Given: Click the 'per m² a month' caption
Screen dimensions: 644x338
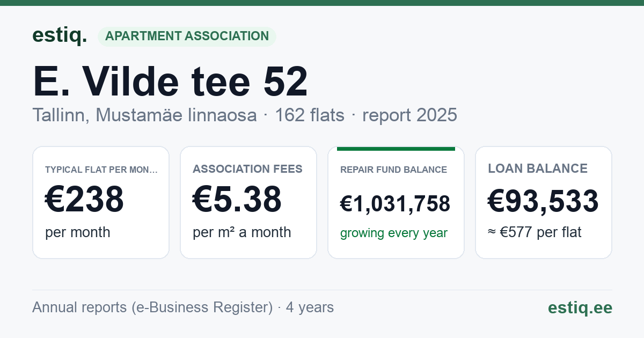Looking at the screenshot, I should tap(241, 232).
